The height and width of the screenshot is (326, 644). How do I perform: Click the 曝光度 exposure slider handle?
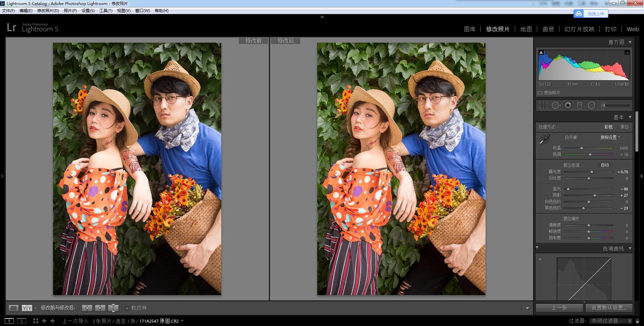592,172
